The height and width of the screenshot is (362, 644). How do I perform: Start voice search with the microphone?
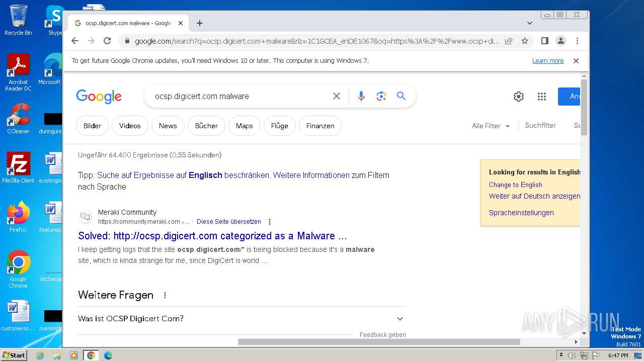point(361,96)
